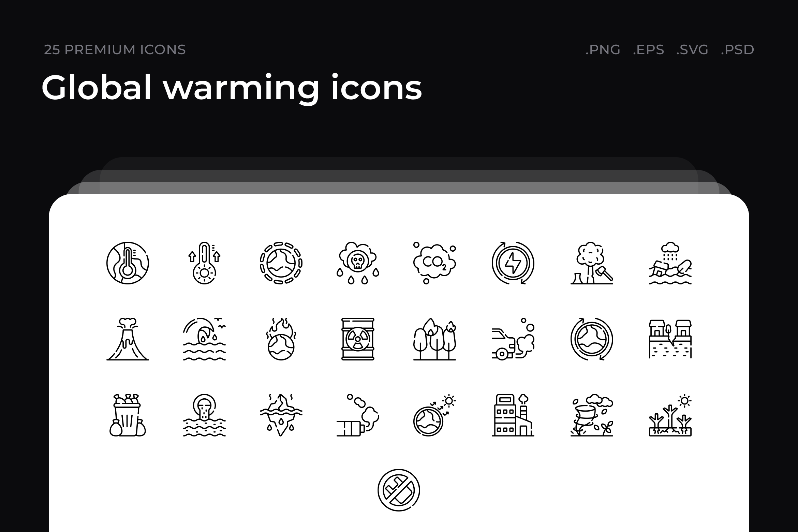Select the toxic skull acid rain icon
This screenshot has height=532, width=798.
pos(358,263)
